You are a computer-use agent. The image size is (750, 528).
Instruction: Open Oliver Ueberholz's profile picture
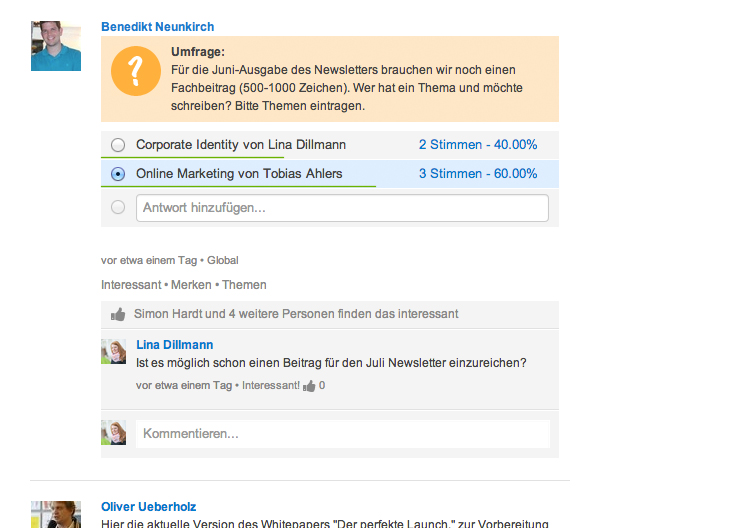click(x=56, y=515)
